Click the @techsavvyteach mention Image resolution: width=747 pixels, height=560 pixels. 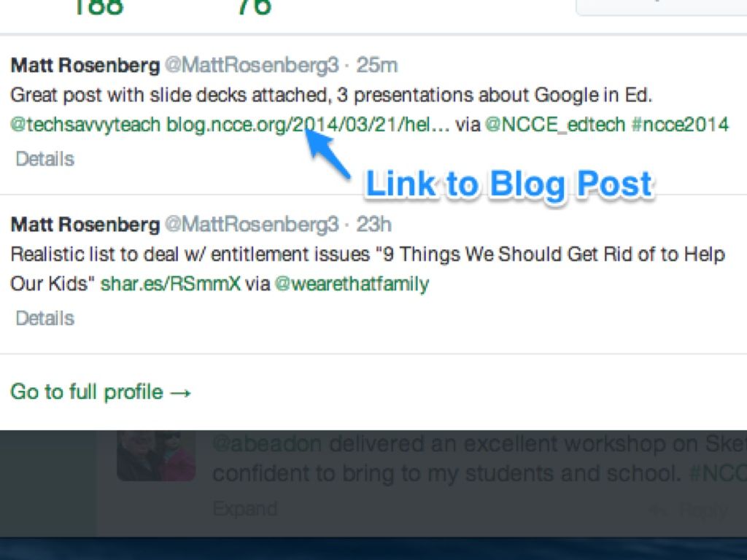(x=85, y=124)
